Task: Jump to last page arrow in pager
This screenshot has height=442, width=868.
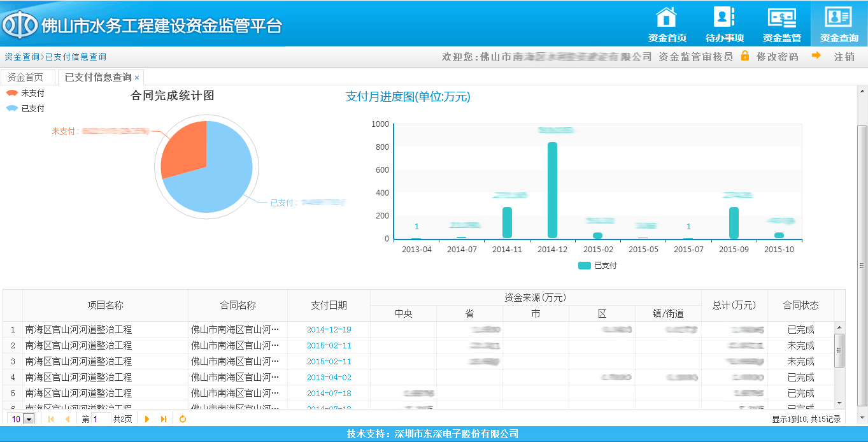Action: 164,418
